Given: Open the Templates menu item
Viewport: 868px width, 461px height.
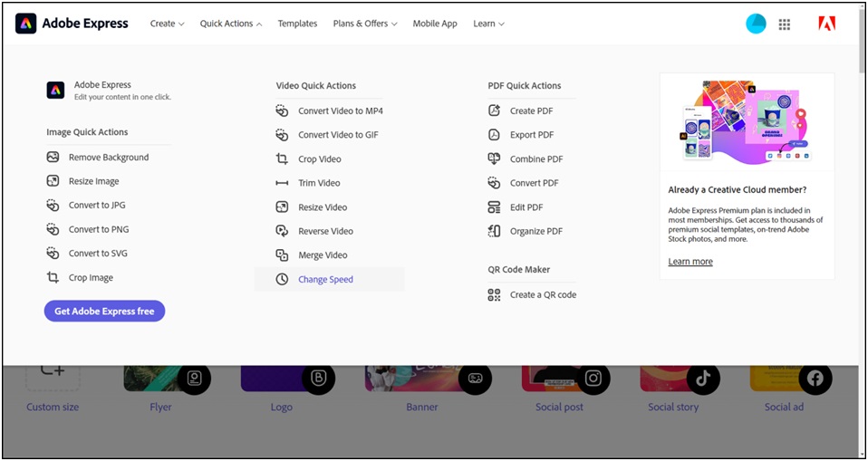Looking at the screenshot, I should pyautogui.click(x=297, y=24).
